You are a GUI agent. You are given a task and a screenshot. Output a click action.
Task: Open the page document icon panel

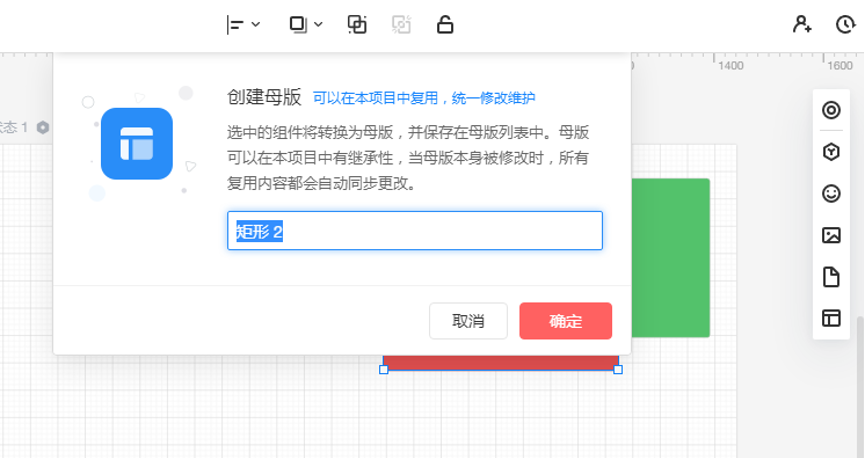click(x=831, y=277)
